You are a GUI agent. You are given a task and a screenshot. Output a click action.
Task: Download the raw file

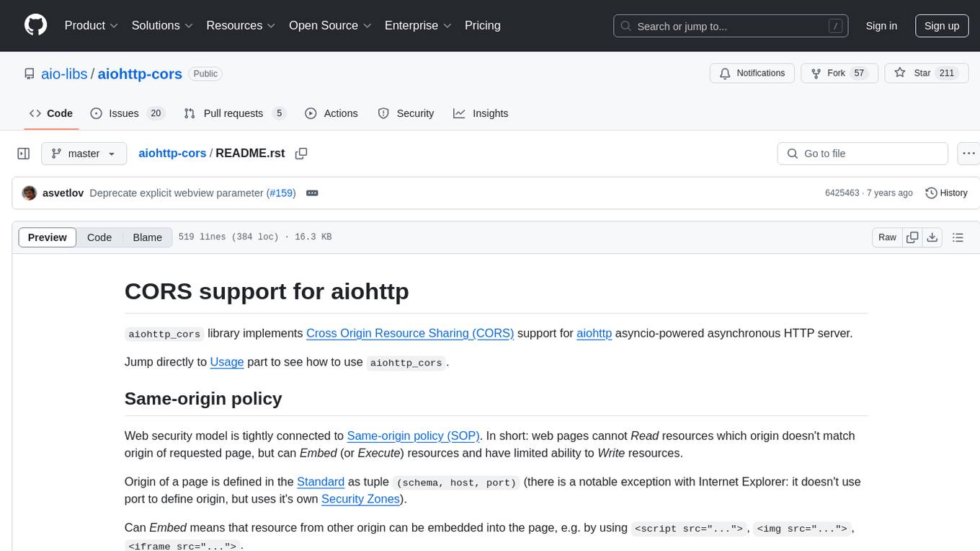coord(932,237)
